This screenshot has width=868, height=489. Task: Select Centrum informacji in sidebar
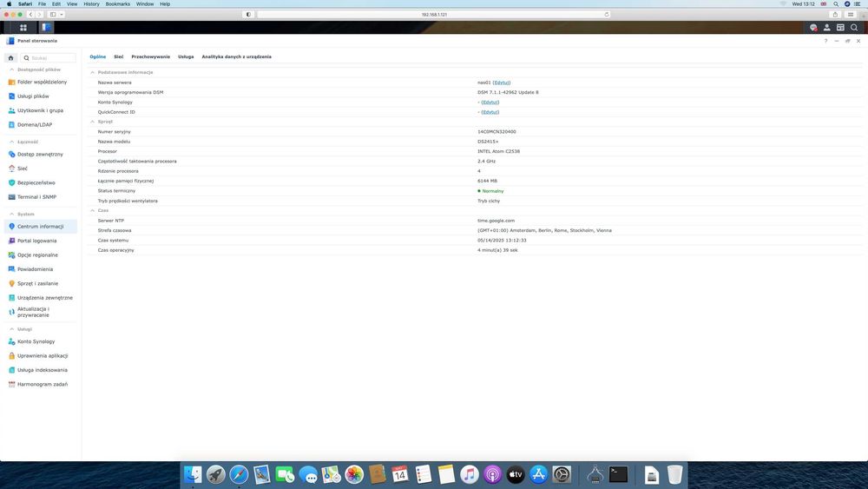41,227
